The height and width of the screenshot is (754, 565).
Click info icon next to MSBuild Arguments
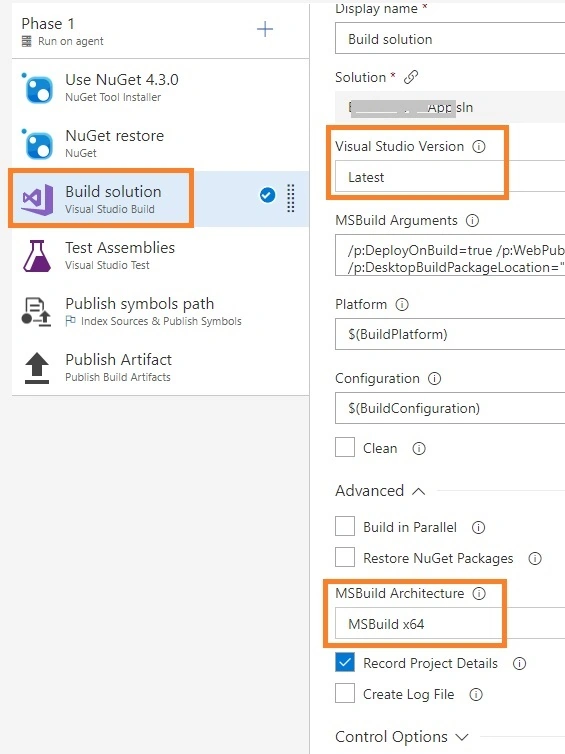coord(472,220)
